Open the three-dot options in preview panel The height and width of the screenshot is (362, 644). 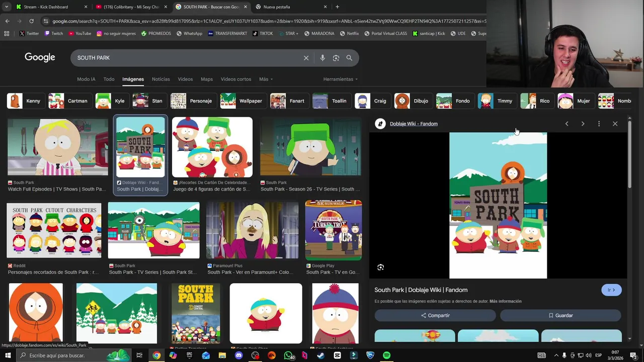coord(599,124)
